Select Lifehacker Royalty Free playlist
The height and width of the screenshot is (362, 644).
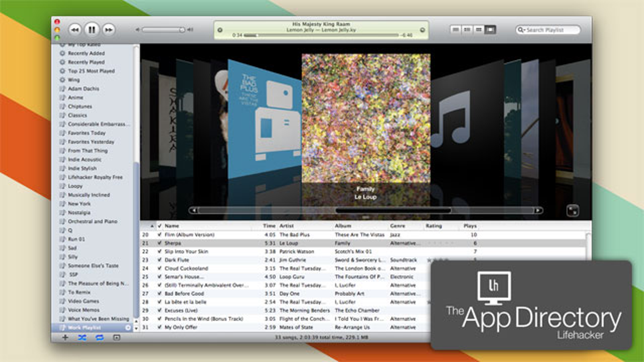tap(95, 177)
